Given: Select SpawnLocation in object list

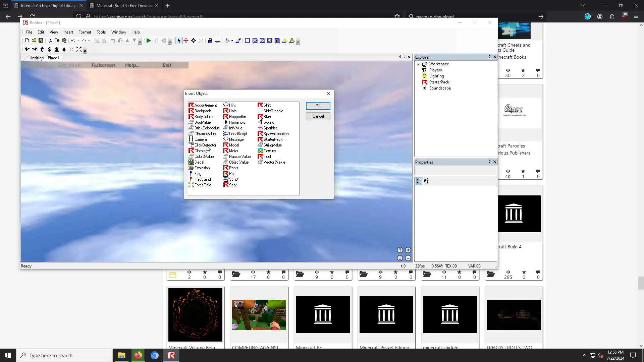Looking at the screenshot, I should coord(276,134).
